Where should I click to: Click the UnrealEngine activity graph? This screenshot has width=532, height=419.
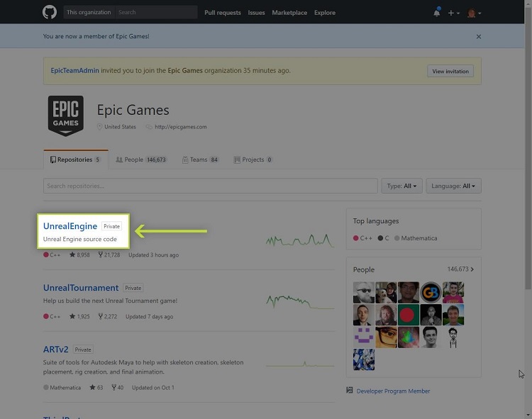(x=300, y=240)
